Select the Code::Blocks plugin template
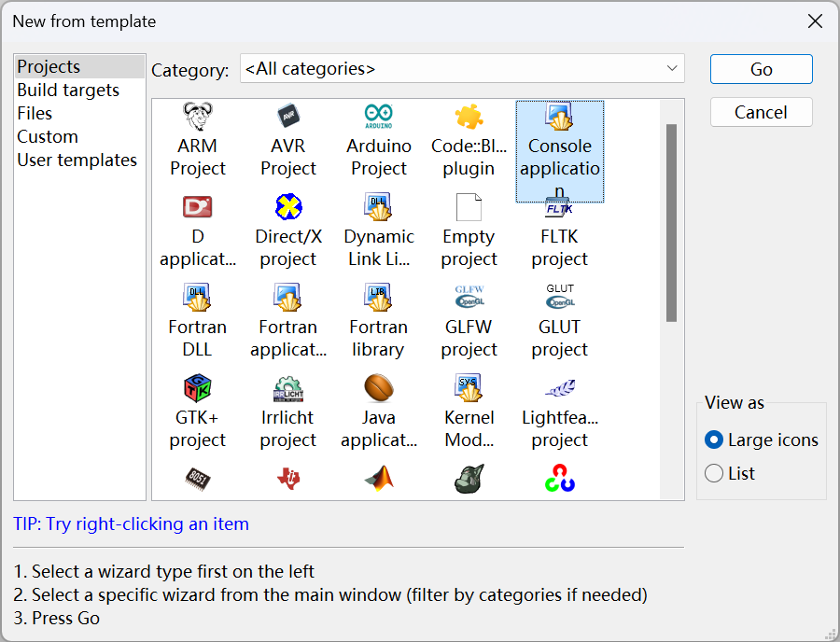The height and width of the screenshot is (642, 840). [x=469, y=140]
